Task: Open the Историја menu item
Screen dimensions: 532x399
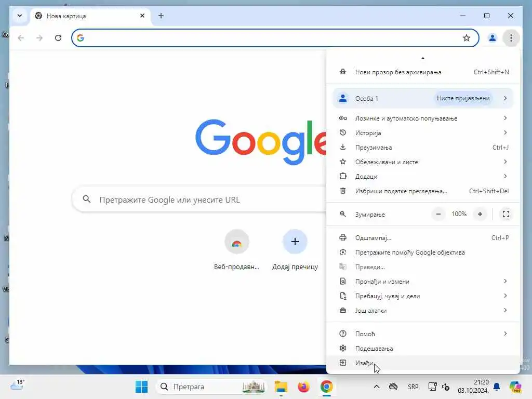Action: pyautogui.click(x=423, y=132)
